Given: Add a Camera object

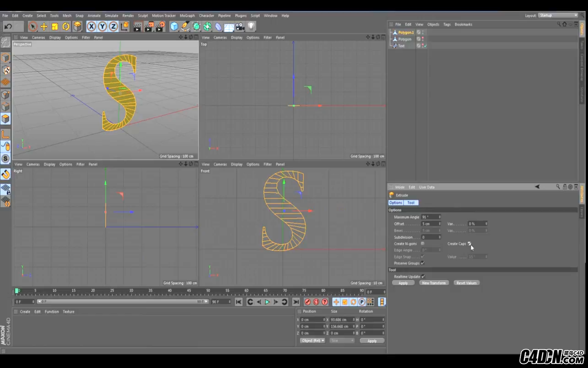Looking at the screenshot, I should (240, 27).
